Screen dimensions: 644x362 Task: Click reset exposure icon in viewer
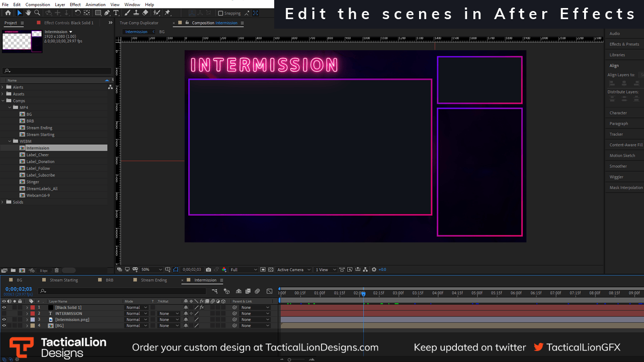374,269
